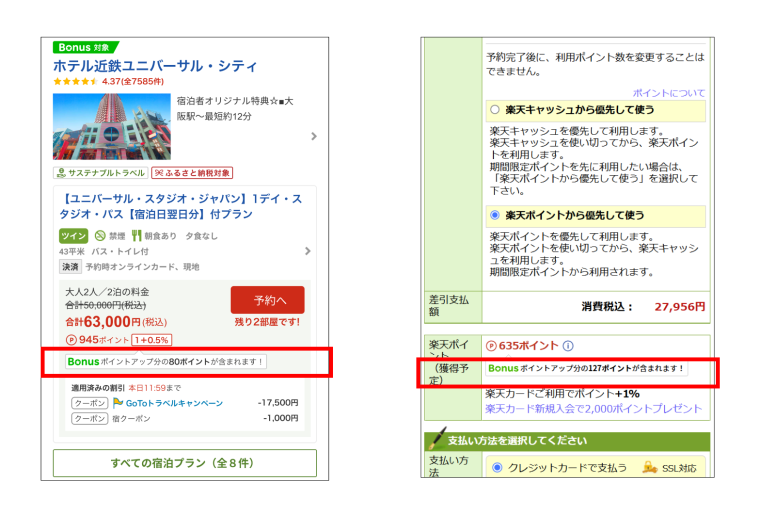Screen dimensions: 760x516
Task: Click the GoTo campaign flag icon
Action: click(x=117, y=403)
